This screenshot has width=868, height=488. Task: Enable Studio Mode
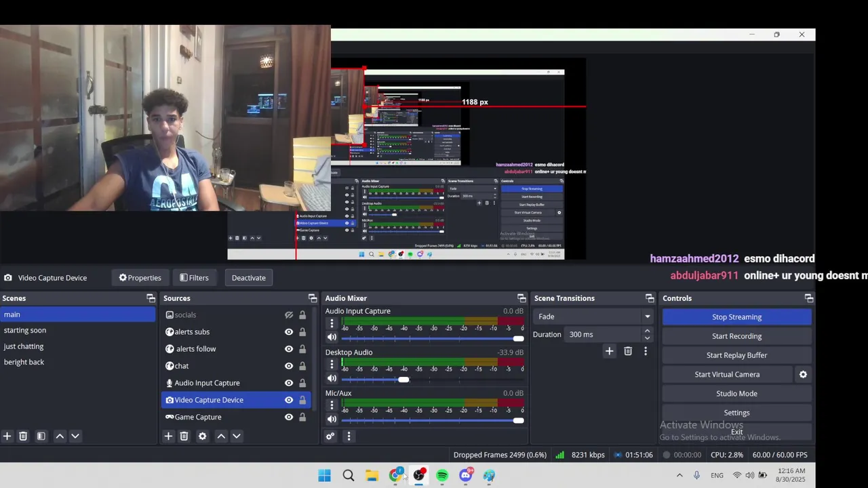(736, 393)
